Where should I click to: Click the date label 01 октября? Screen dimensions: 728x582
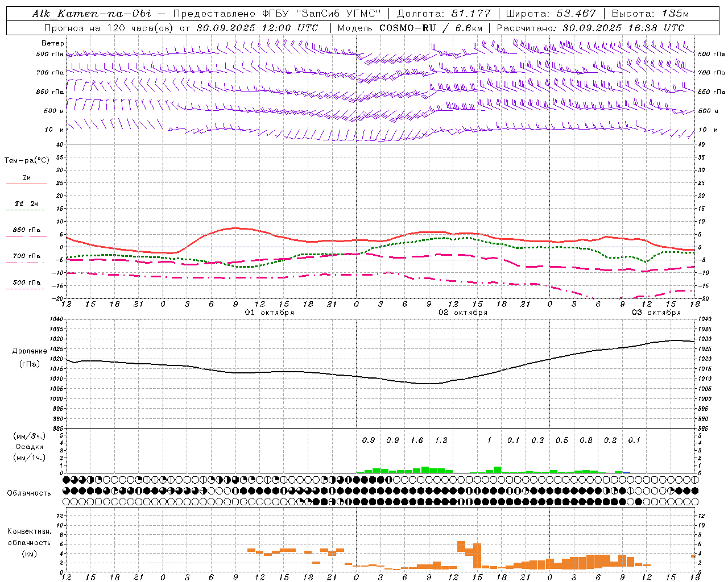(x=270, y=313)
